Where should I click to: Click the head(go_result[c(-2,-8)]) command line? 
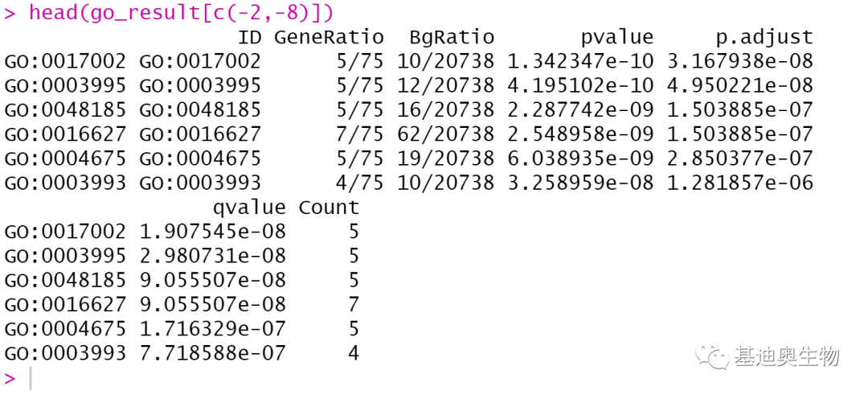tap(181, 13)
